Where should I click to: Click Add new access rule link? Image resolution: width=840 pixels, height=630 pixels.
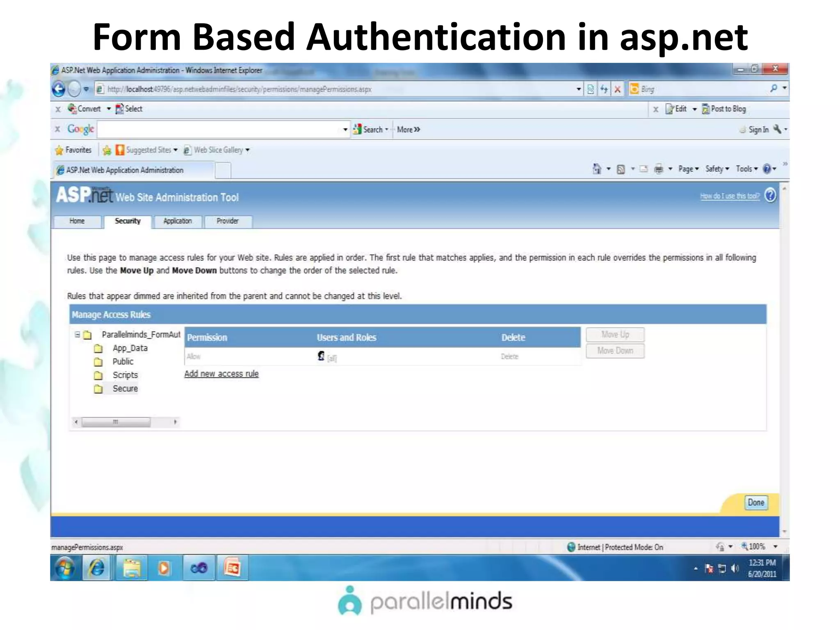pyautogui.click(x=221, y=374)
